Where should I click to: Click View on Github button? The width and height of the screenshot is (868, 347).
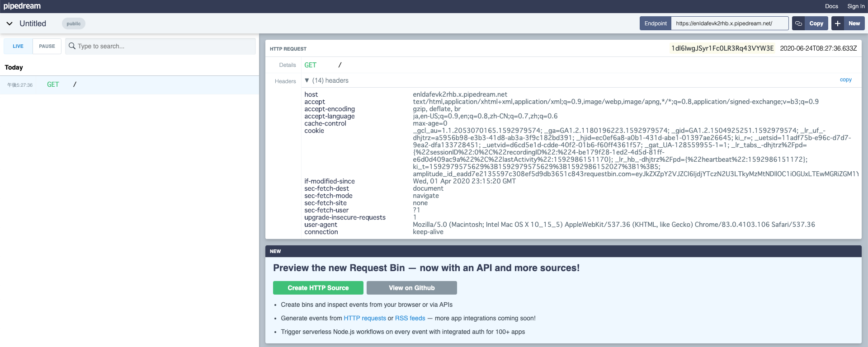(412, 288)
